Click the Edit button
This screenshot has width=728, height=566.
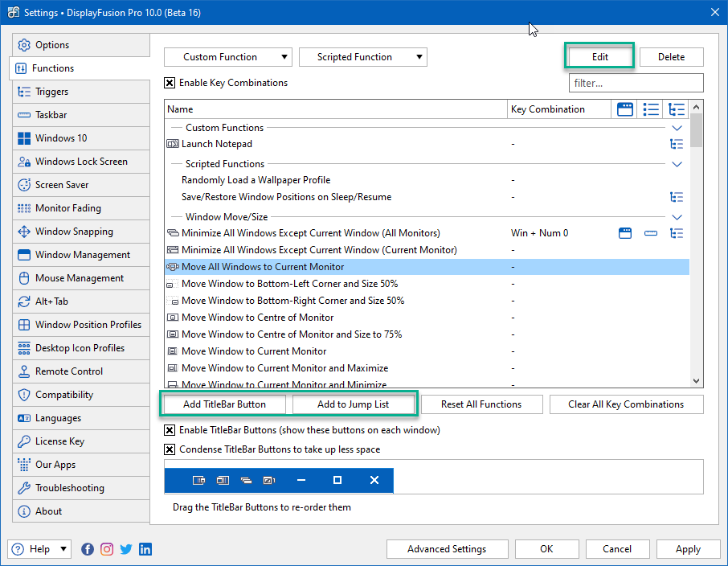(x=600, y=57)
